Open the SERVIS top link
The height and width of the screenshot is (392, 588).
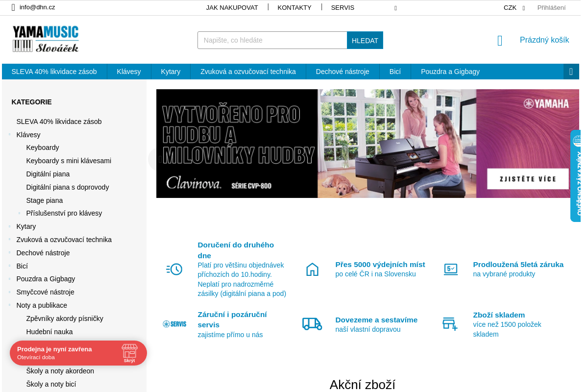pos(343,7)
